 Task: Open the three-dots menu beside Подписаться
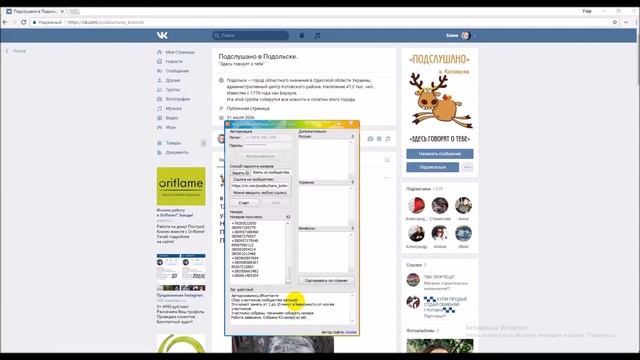point(467,167)
